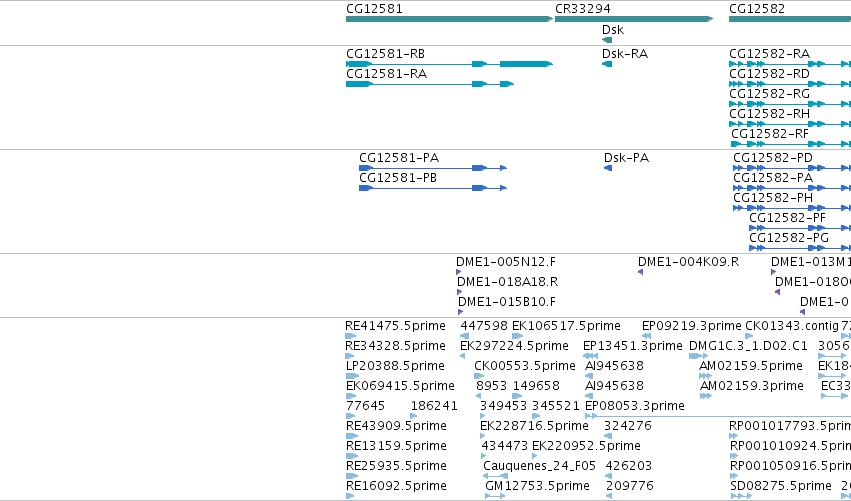
Task: Open feature 447598
Action: pos(484,326)
